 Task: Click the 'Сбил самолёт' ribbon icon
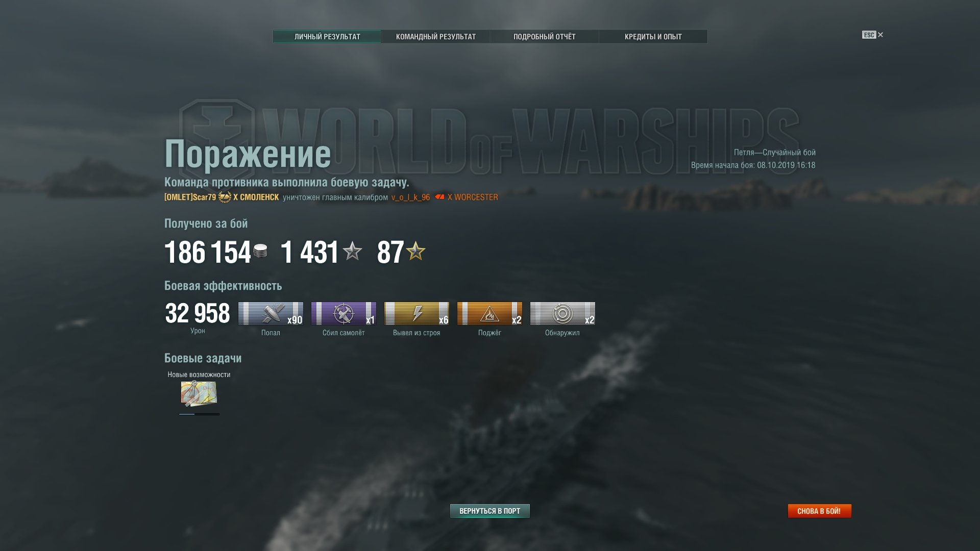[344, 313]
